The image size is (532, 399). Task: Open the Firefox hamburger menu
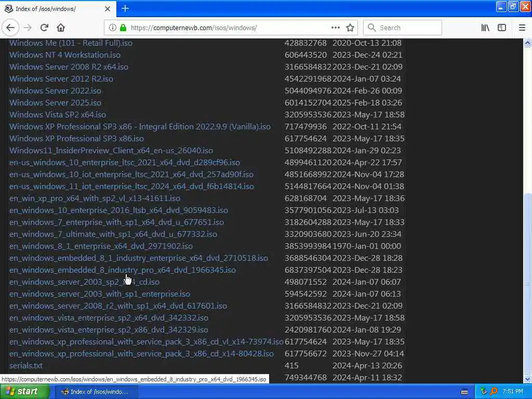point(522,28)
